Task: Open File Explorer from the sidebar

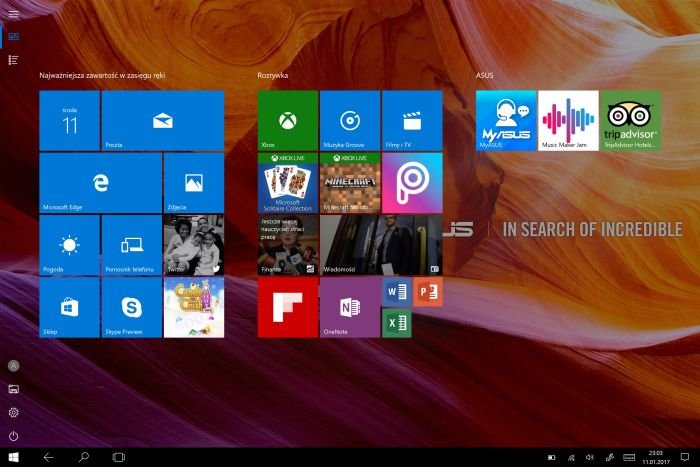Action: click(13, 389)
